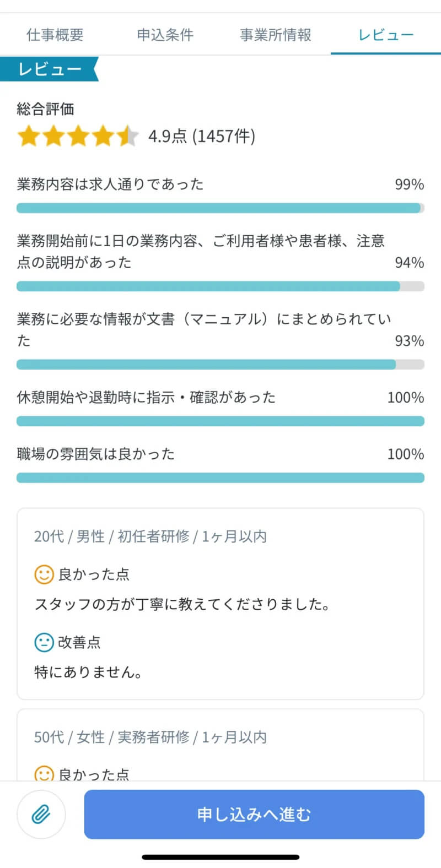Tap the 99% progress bar

(x=220, y=208)
